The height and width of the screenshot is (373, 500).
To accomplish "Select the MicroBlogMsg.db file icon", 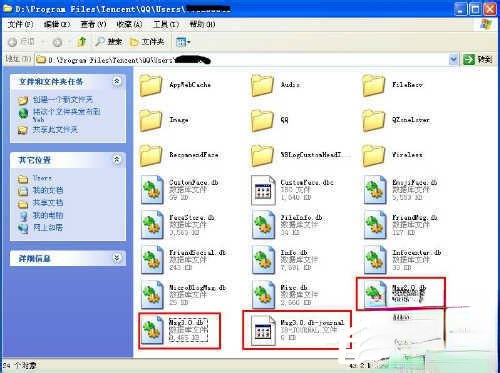I will click(x=152, y=294).
